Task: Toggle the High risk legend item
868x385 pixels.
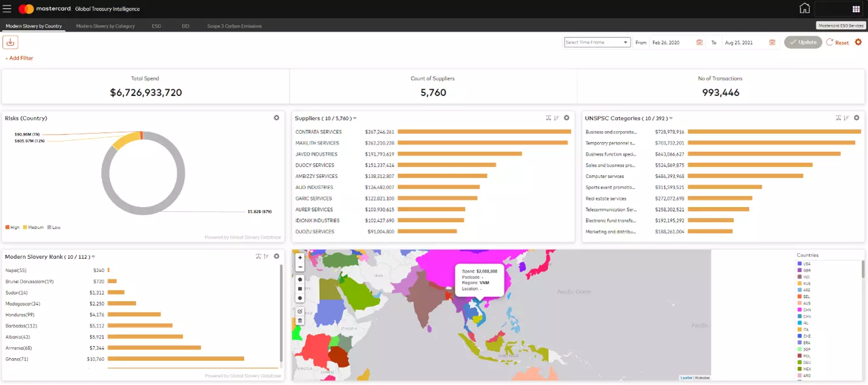Action: coord(13,227)
